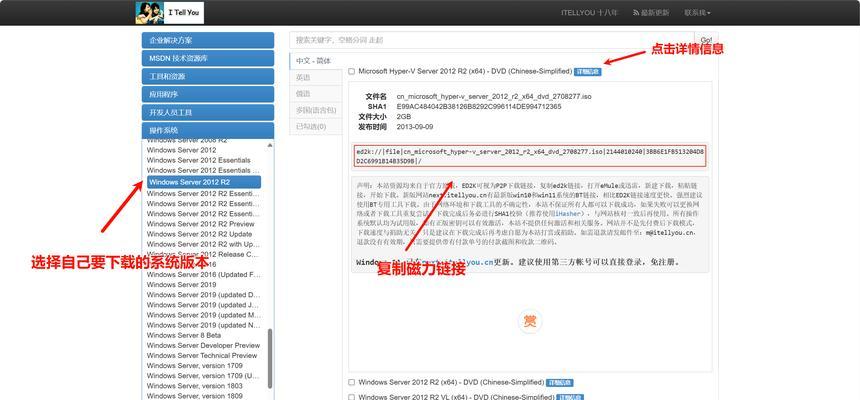Switch to the 英语 tab
Viewport: 860px width, 400px height.
tap(316, 77)
